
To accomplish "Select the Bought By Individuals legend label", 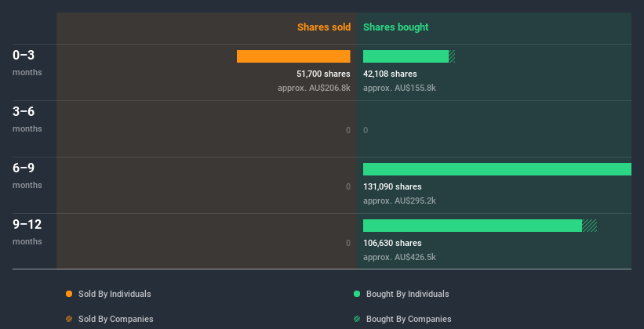I will 407,294.
